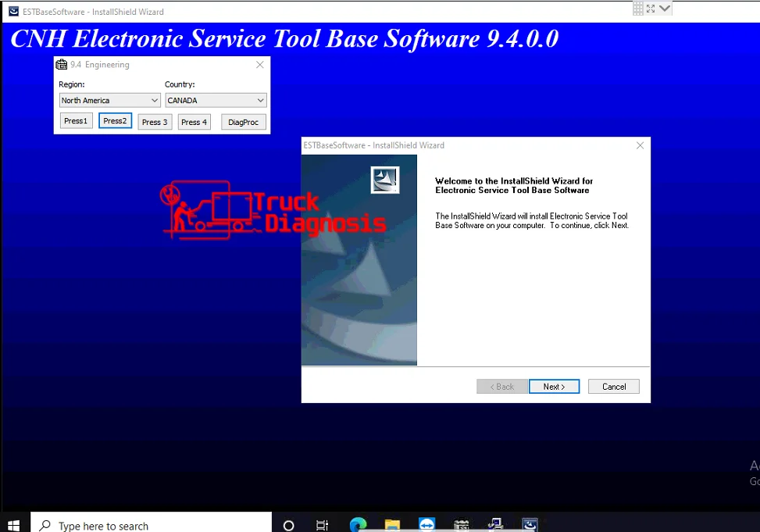Launch Microsoft Edge from the taskbar

click(358, 525)
